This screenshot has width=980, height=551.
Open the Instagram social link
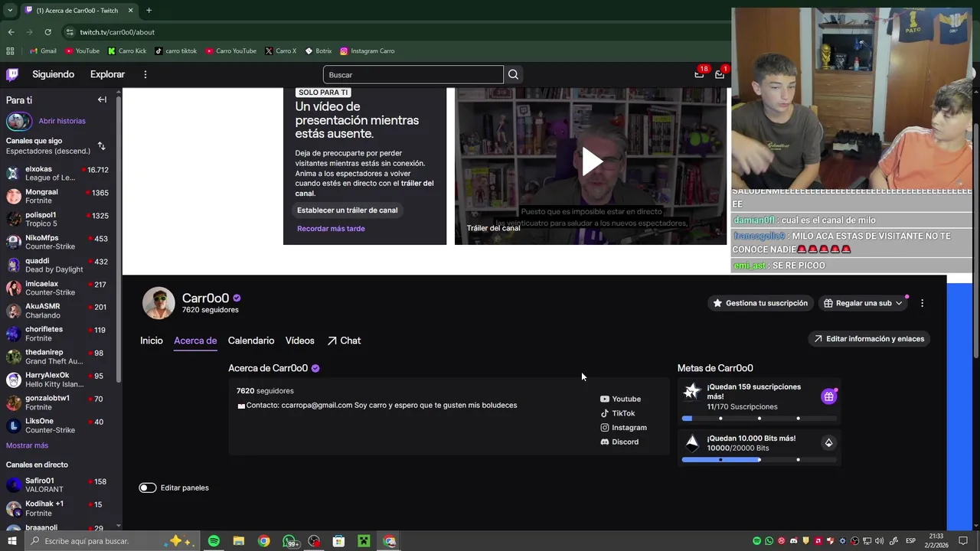(x=623, y=428)
